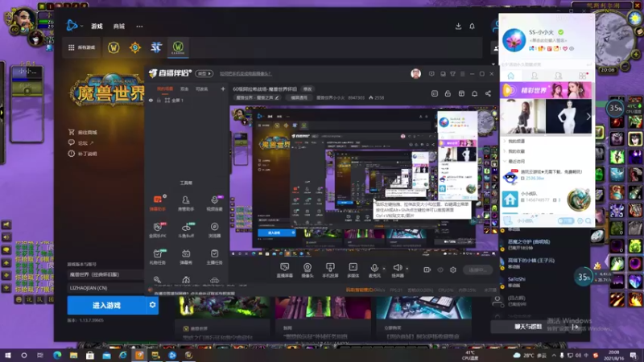Screen dimensions: 644x362
Task: Toggle the lock of 全屏 1 source
Action: click(x=159, y=100)
